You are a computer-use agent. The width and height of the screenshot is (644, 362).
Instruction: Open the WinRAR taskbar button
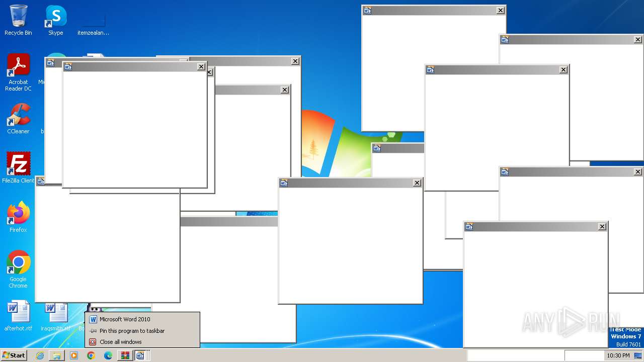tap(125, 355)
